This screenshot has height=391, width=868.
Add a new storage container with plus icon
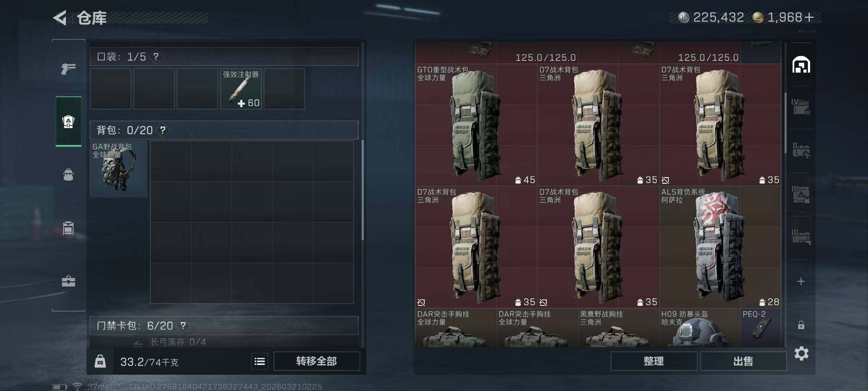point(801,281)
